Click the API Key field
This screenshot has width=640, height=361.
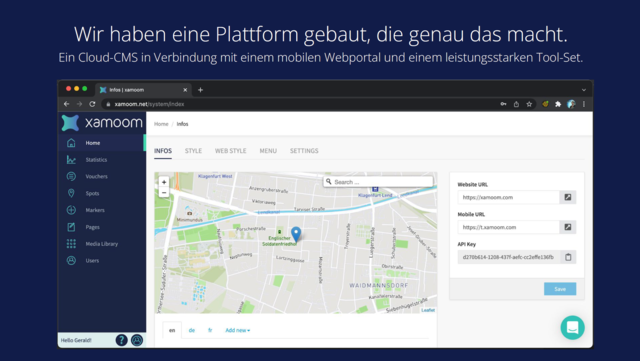click(x=509, y=257)
